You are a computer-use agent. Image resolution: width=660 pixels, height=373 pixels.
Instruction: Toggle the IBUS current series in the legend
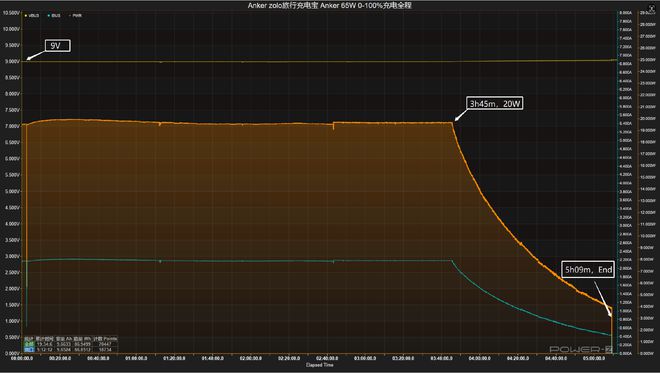click(54, 16)
